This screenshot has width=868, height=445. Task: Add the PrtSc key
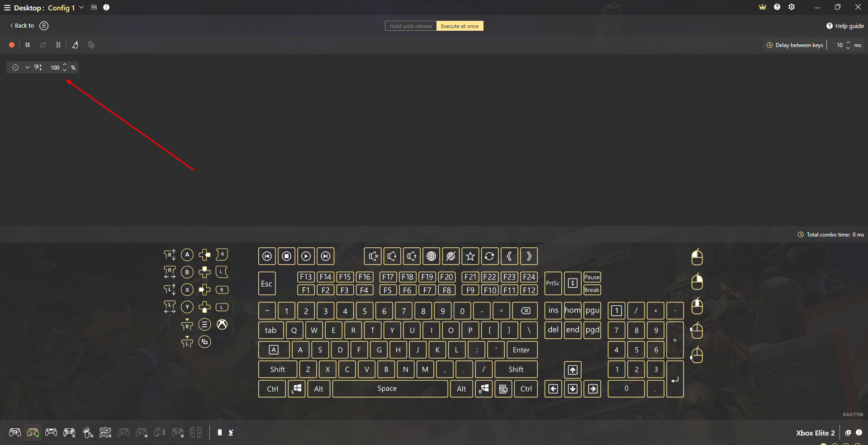(553, 283)
